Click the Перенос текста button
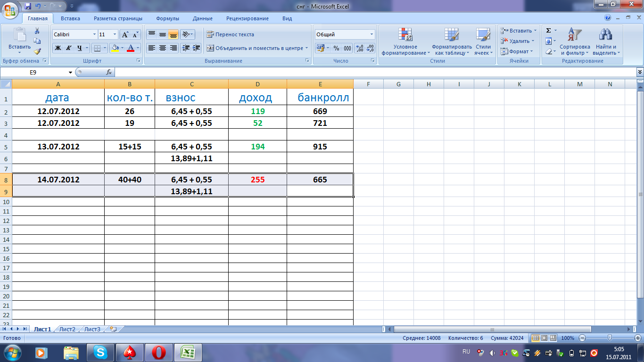644x362 pixels. (231, 34)
